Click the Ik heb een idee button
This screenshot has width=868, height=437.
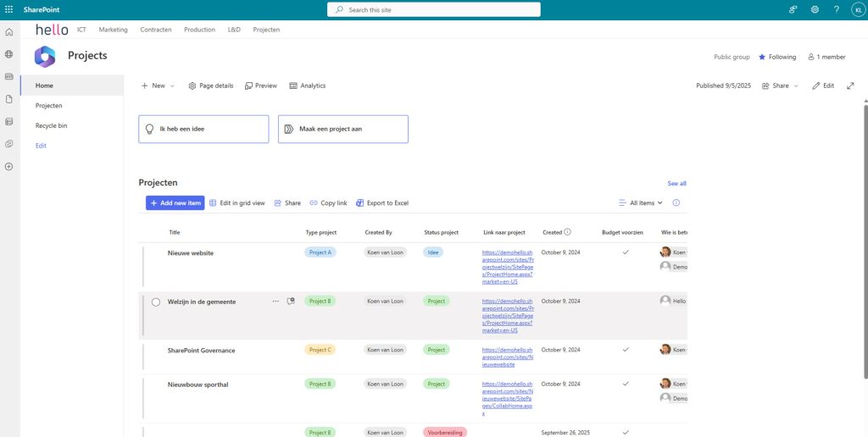click(x=203, y=129)
